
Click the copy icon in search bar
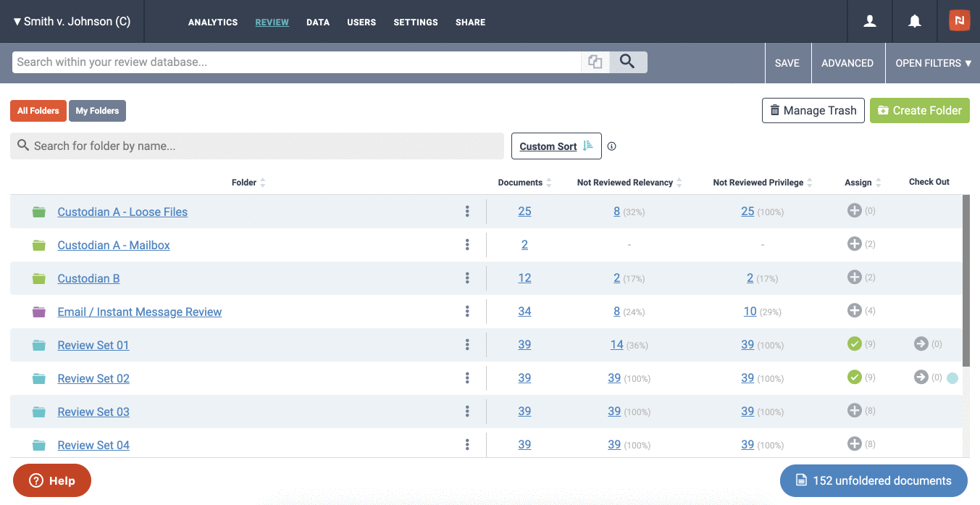pos(595,62)
